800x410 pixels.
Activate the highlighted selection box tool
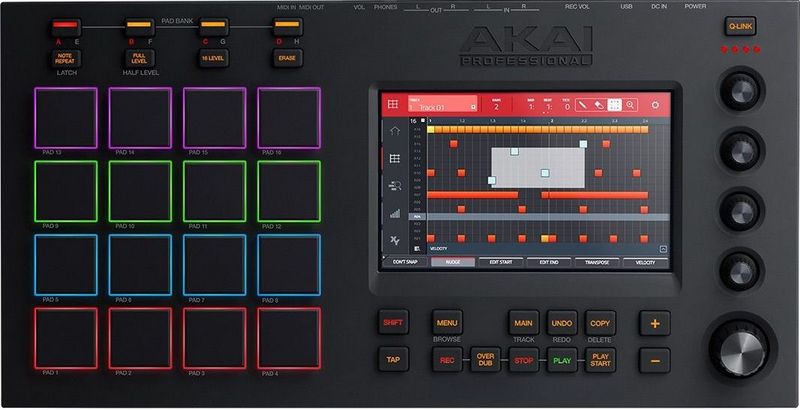[x=614, y=105]
